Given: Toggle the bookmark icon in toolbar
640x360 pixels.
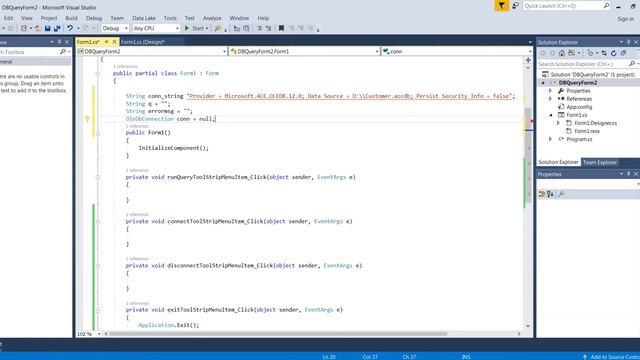Looking at the screenshot, I should click(281, 28).
